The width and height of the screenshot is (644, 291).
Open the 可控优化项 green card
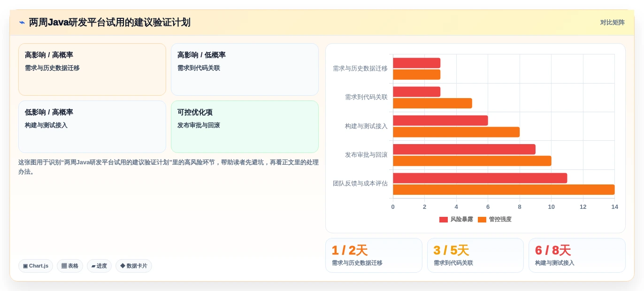(x=245, y=127)
